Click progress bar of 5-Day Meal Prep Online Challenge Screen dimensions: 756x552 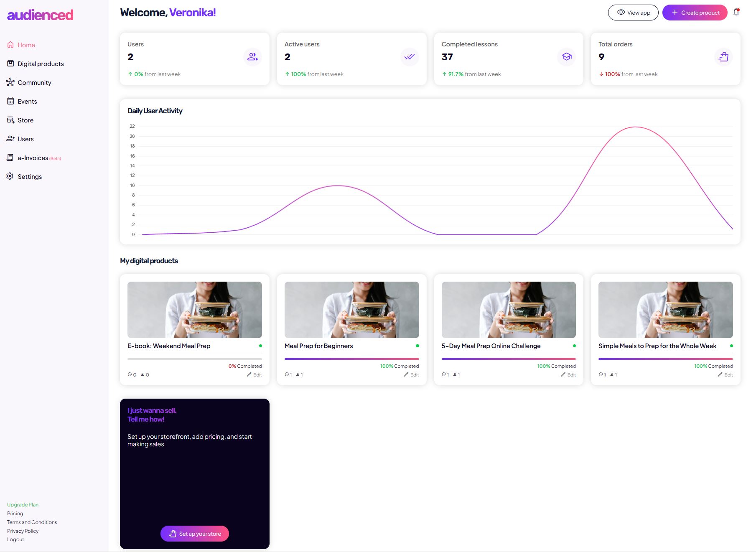[508, 359]
